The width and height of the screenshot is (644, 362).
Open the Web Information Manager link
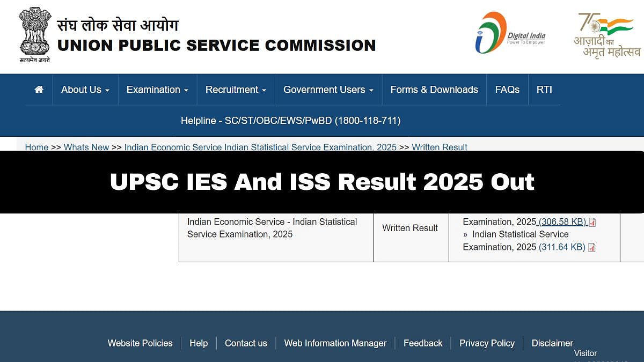[x=335, y=343]
